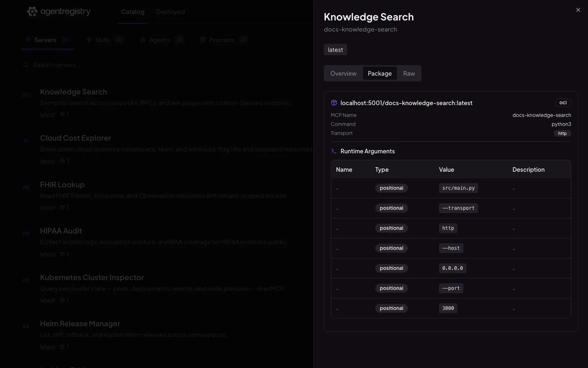The image size is (588, 368).
Task: Select the --port argument value
Action: [451, 288]
